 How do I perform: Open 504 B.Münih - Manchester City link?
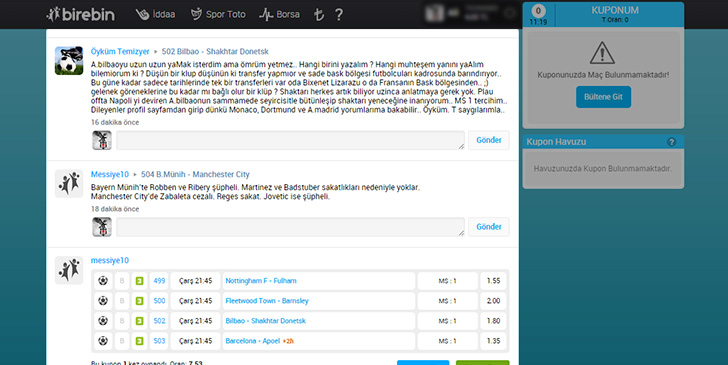(195, 175)
